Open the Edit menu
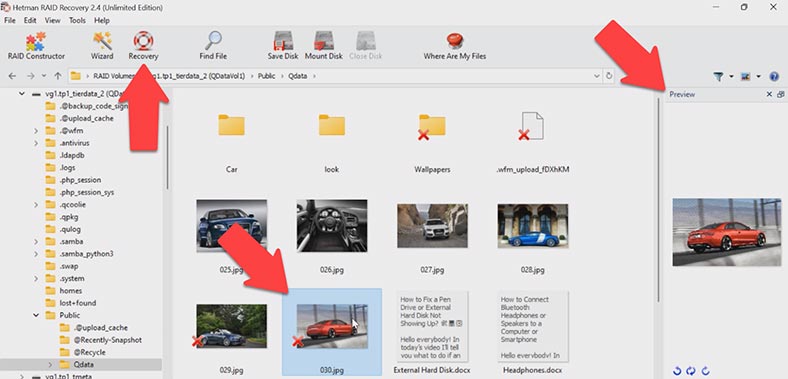788x379 pixels. pyautogui.click(x=30, y=21)
